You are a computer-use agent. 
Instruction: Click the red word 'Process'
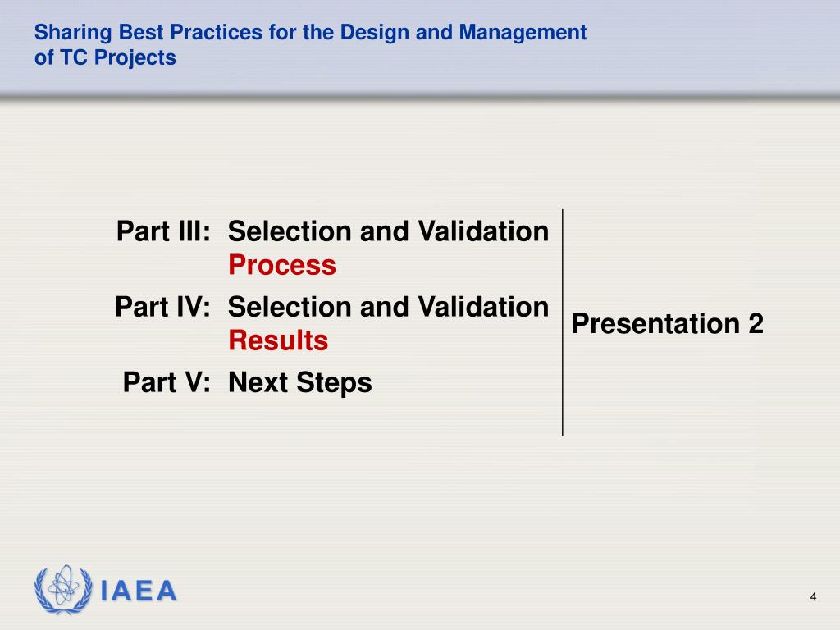pyautogui.click(x=282, y=265)
